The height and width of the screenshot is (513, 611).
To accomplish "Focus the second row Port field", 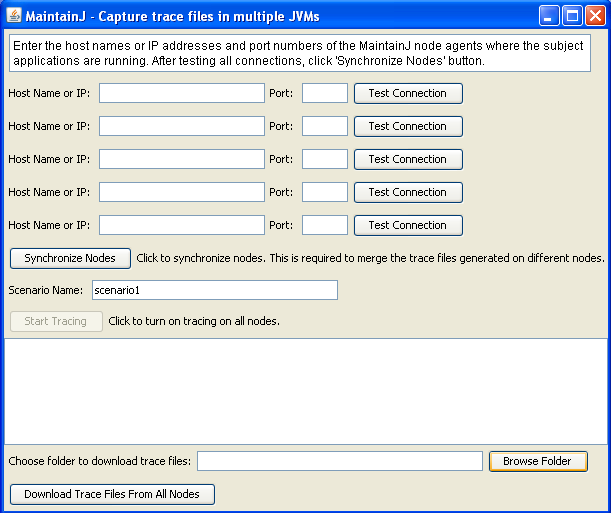I will pos(324,126).
